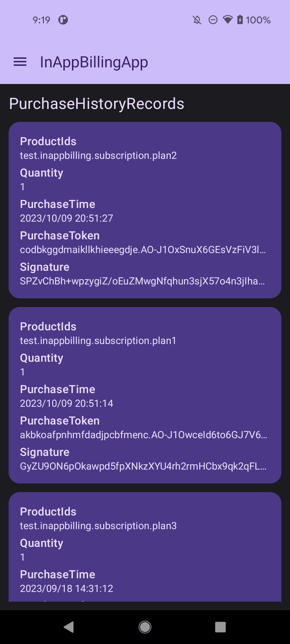
Task: Tap the signature starting with SPZvChBh
Action: coord(142,281)
